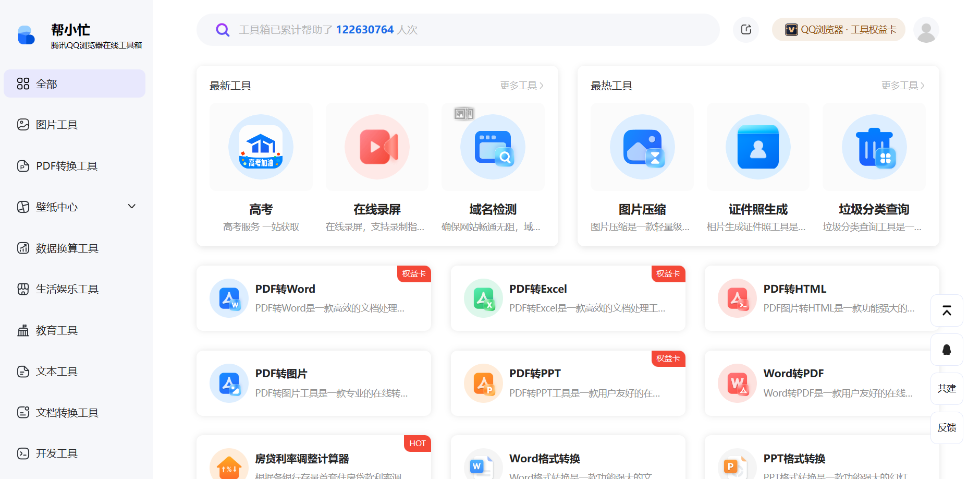Click the 反馈 feedback button
Screen dimensions: 980x479
pos(947,428)
